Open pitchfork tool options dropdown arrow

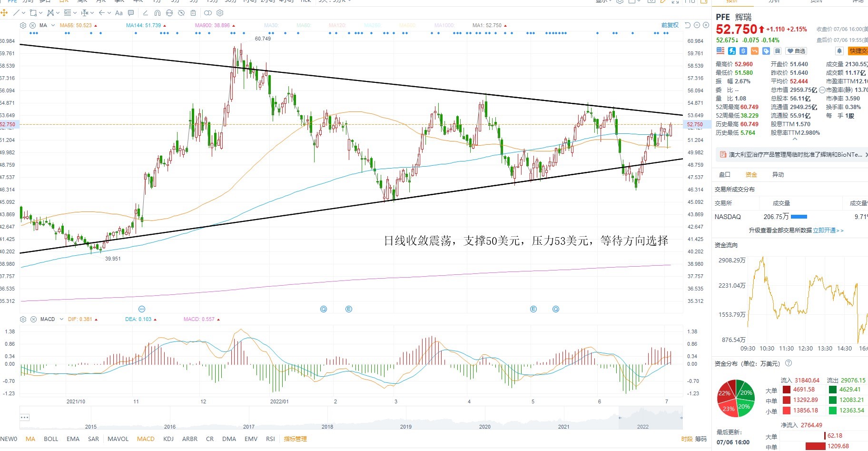coord(58,13)
